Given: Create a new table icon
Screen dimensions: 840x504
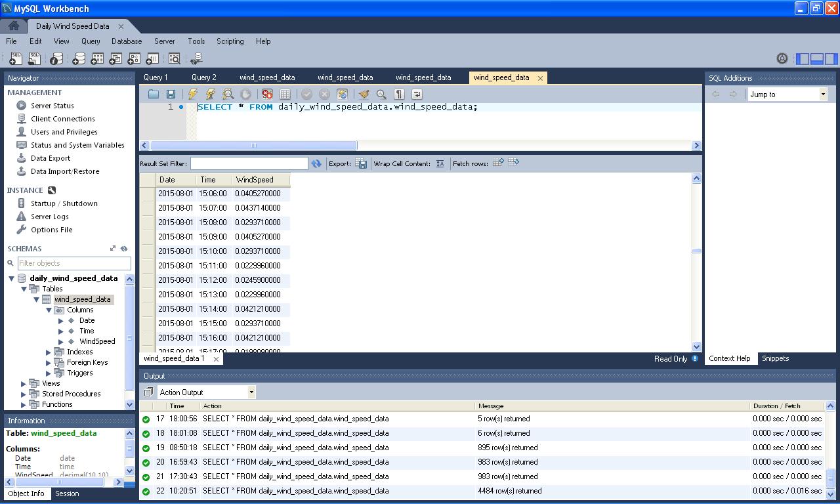Looking at the screenshot, I should [97, 58].
